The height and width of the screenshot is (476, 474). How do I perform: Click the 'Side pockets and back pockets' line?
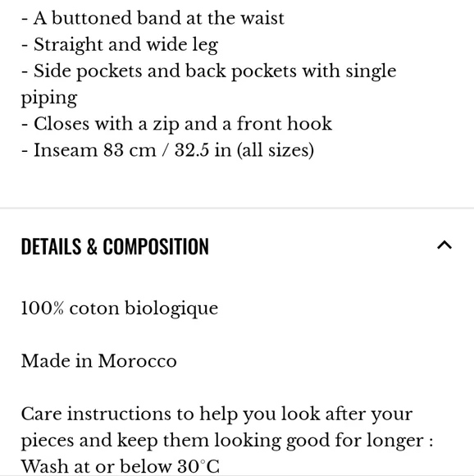pyautogui.click(x=208, y=71)
